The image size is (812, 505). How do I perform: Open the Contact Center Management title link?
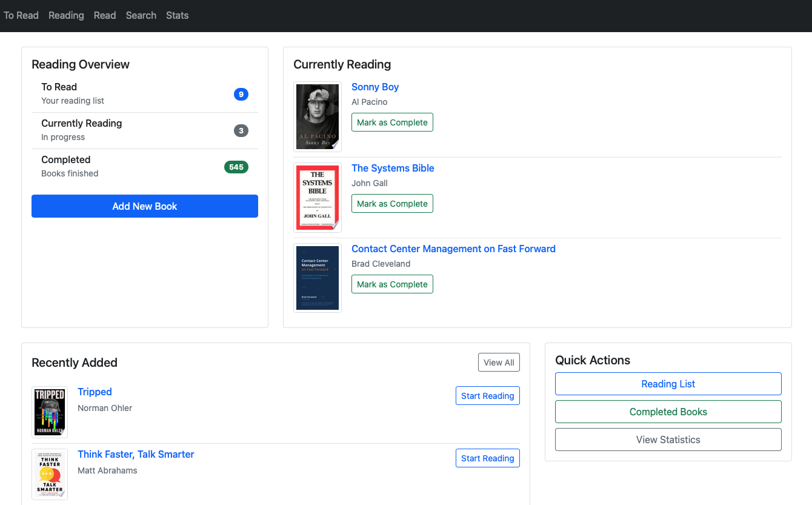453,249
